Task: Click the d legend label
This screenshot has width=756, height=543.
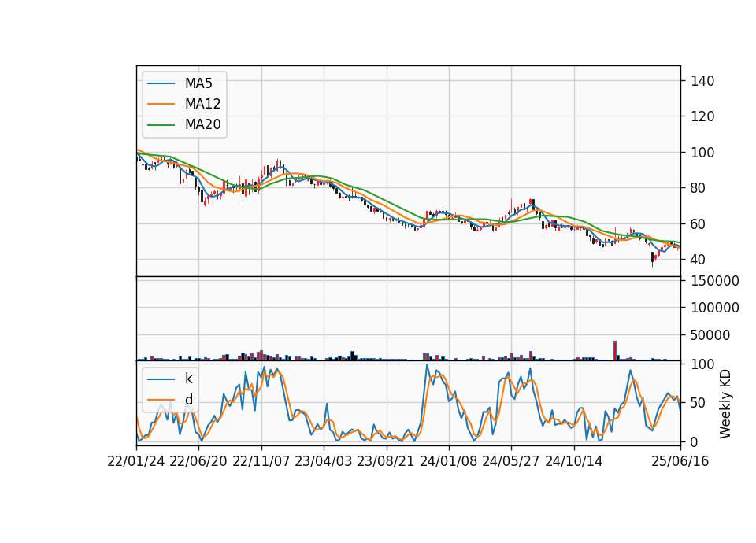Action: (188, 400)
